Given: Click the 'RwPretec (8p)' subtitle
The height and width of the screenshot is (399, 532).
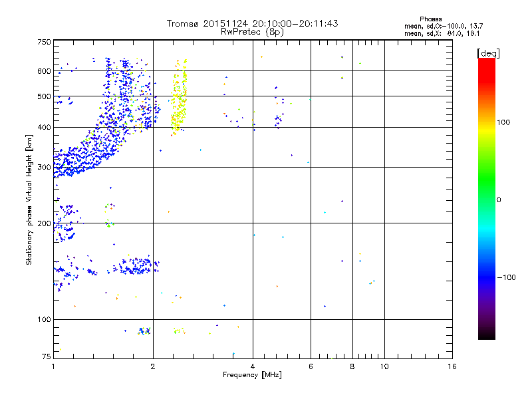Looking at the screenshot, I should pos(252,32).
